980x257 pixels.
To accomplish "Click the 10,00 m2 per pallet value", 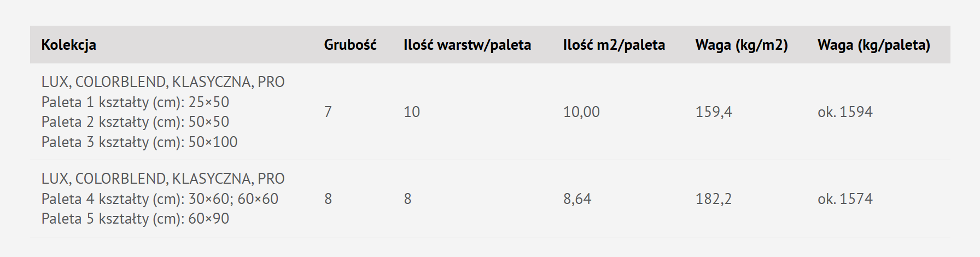I will pos(581,112).
